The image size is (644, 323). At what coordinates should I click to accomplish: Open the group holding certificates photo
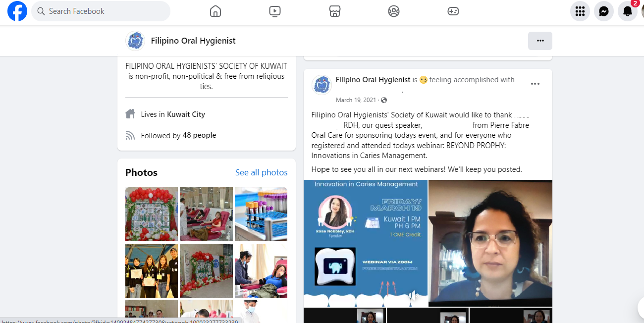tap(152, 270)
